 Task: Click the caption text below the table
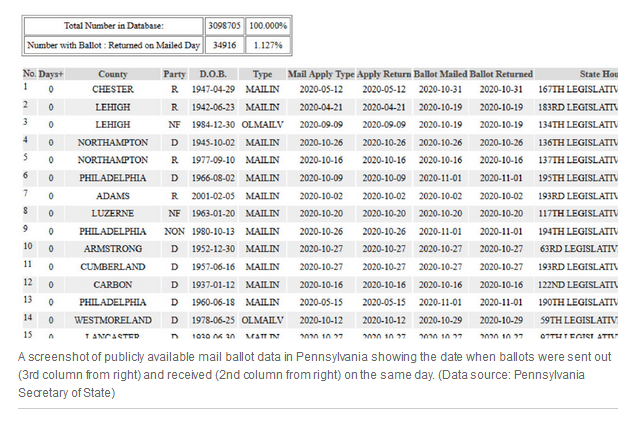(315, 375)
